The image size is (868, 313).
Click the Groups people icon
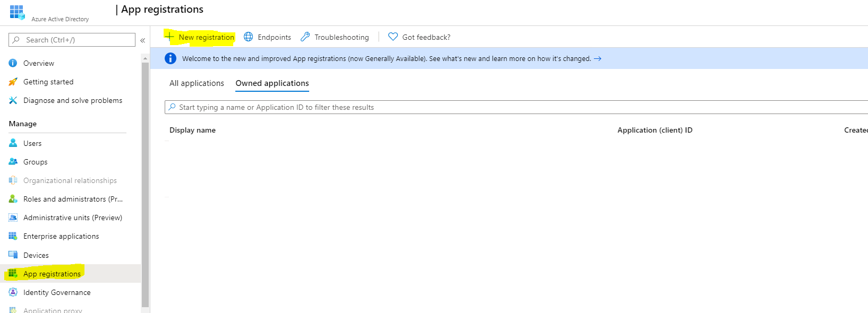coord(13,162)
